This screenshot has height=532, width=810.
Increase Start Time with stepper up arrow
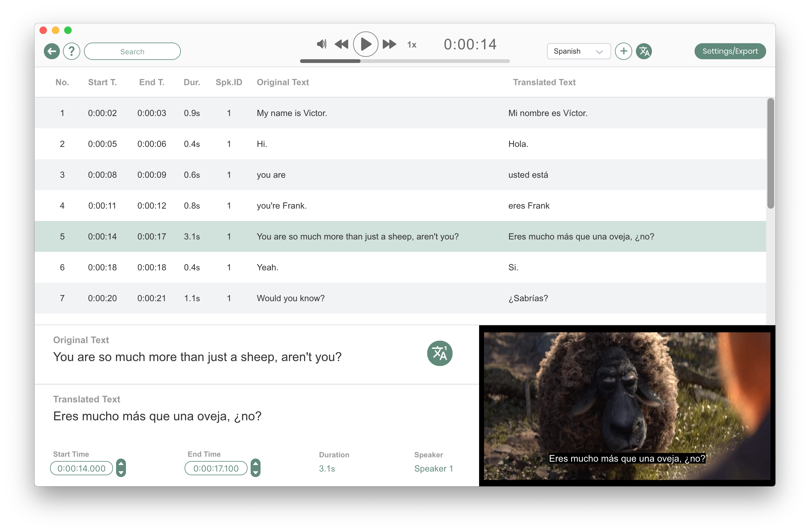point(121,463)
